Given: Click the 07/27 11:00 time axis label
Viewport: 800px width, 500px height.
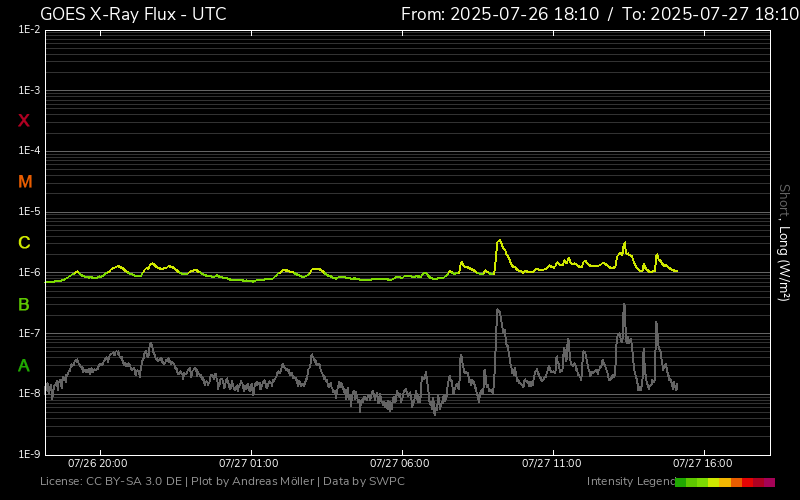Looking at the screenshot, I should (x=551, y=464).
